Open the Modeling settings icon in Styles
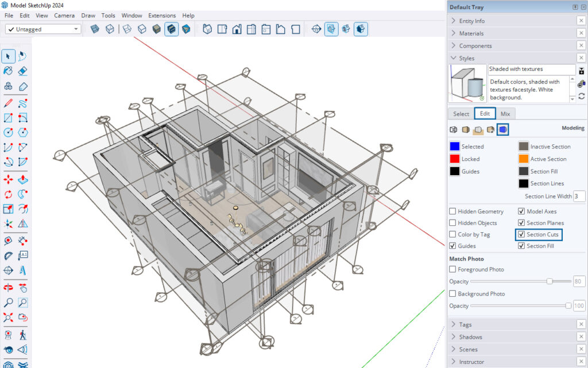588x368 pixels. click(x=502, y=129)
